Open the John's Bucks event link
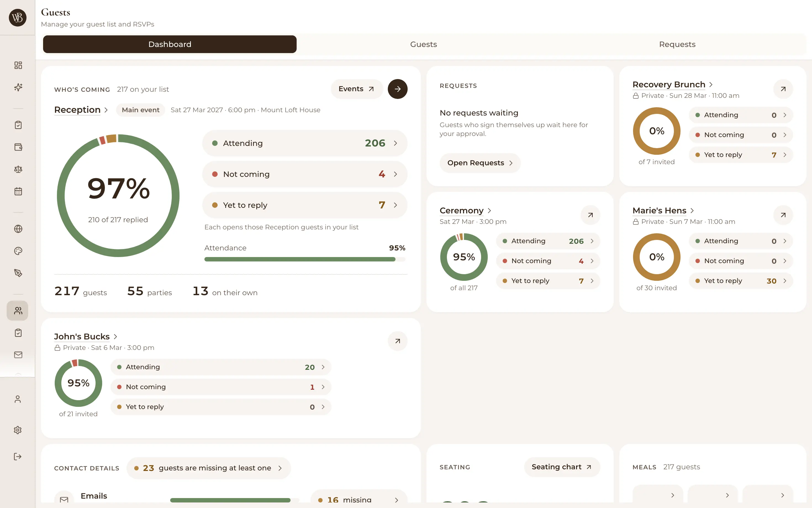812x508 pixels. coord(86,337)
